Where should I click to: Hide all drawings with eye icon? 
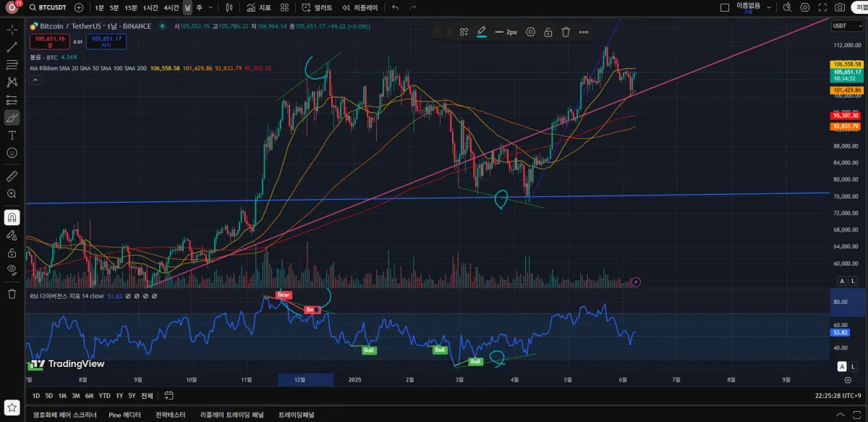pyautogui.click(x=12, y=270)
